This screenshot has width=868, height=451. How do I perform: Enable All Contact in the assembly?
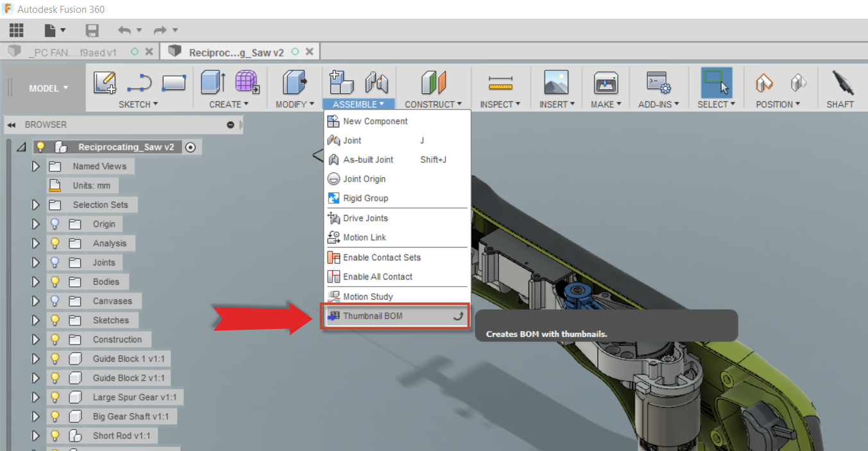coord(372,277)
